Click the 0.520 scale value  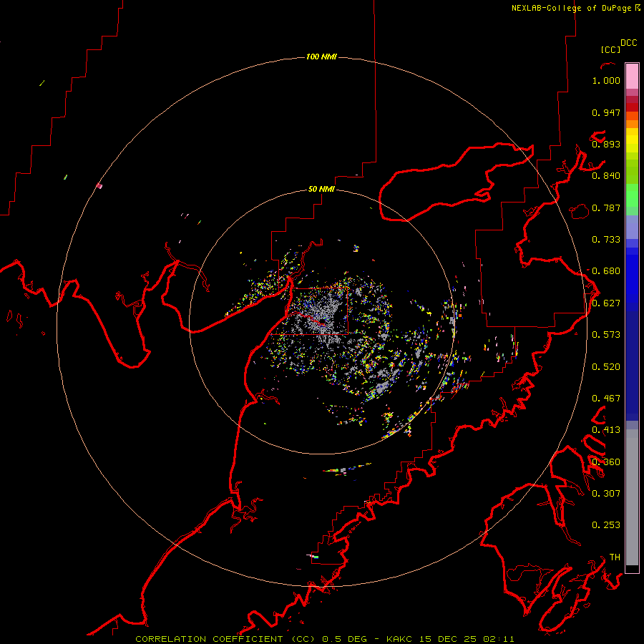pos(606,367)
